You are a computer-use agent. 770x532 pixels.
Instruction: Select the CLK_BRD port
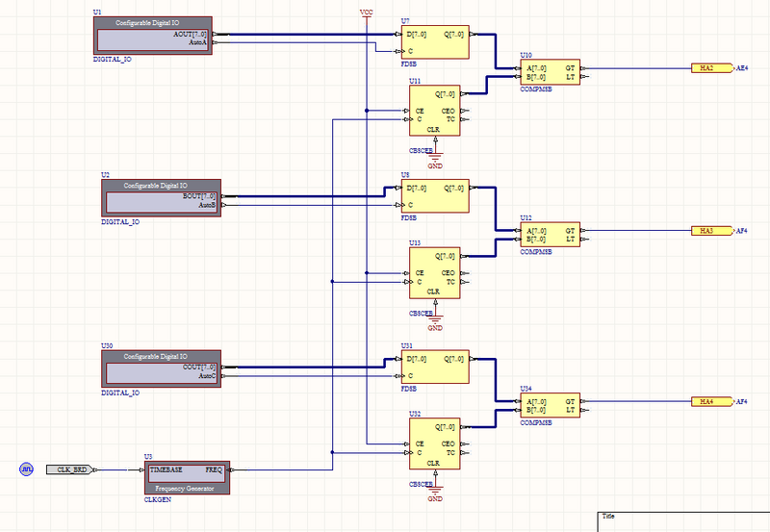click(x=72, y=469)
